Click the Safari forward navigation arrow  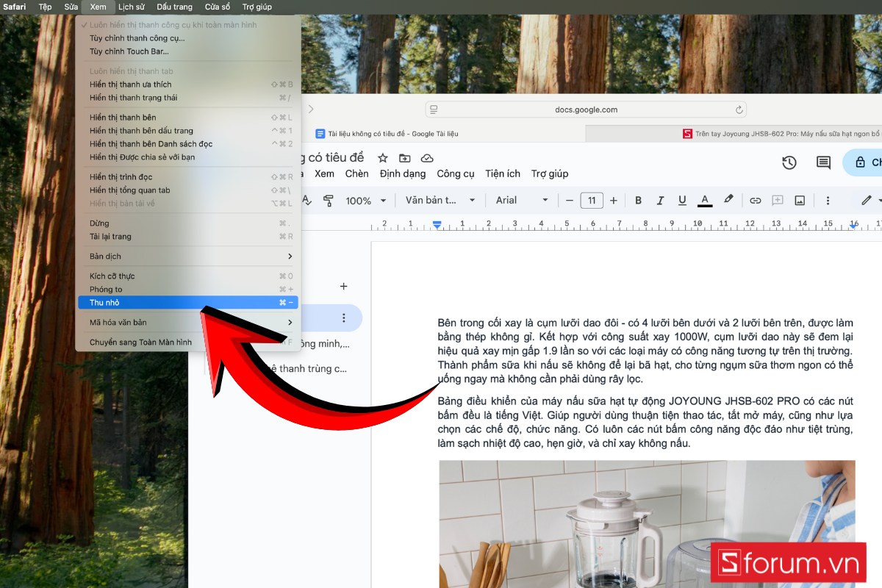coord(310,109)
